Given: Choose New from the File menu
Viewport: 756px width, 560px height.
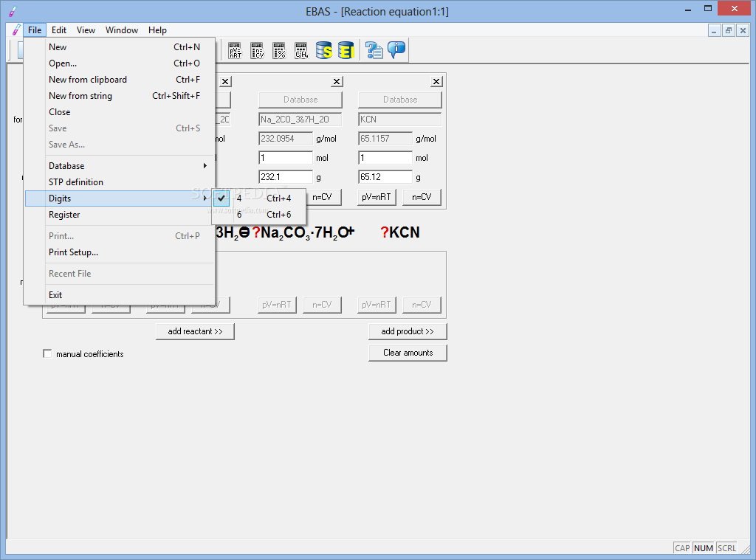Looking at the screenshot, I should (120, 46).
